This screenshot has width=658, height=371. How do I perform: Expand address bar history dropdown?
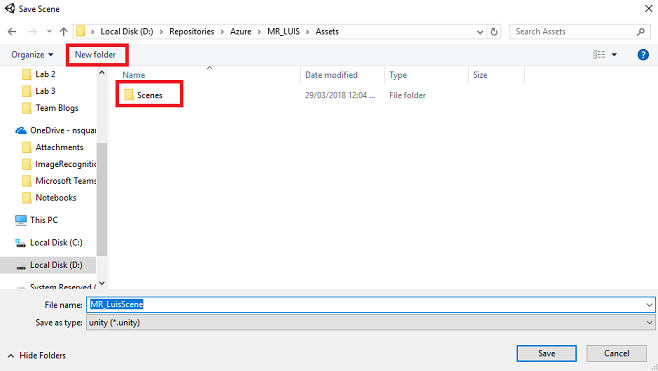click(480, 32)
